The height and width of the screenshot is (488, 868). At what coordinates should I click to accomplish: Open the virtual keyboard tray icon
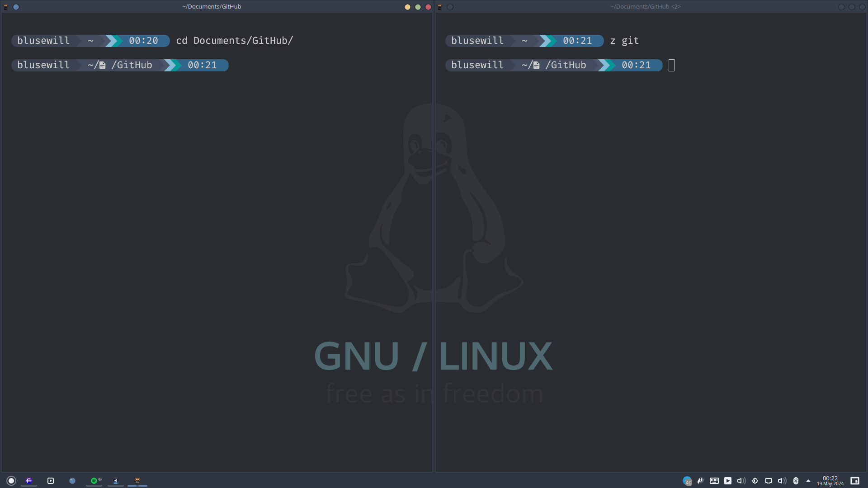click(714, 481)
